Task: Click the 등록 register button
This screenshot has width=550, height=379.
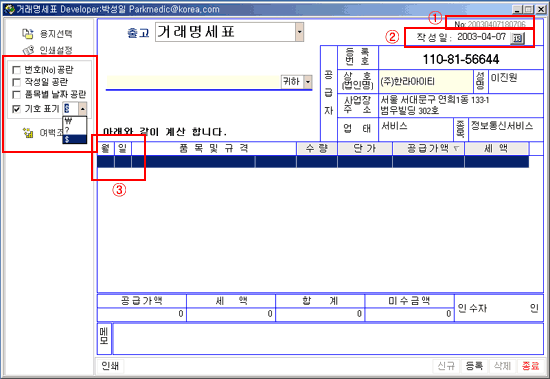Action: [474, 366]
